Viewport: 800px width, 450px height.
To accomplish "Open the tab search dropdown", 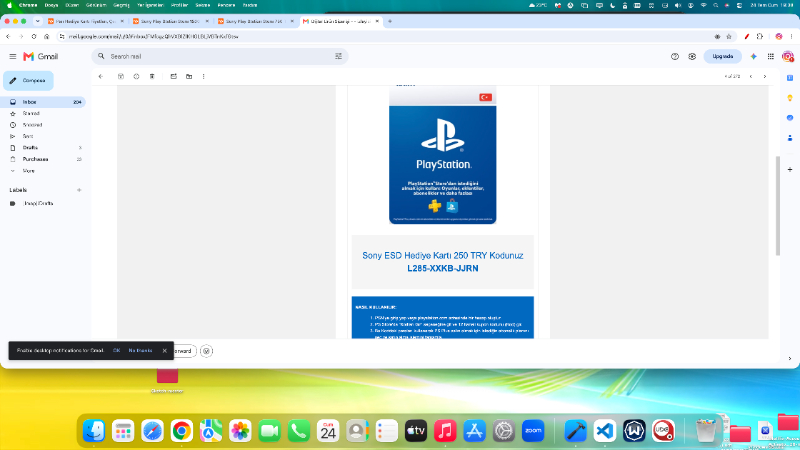I will coord(37,21).
